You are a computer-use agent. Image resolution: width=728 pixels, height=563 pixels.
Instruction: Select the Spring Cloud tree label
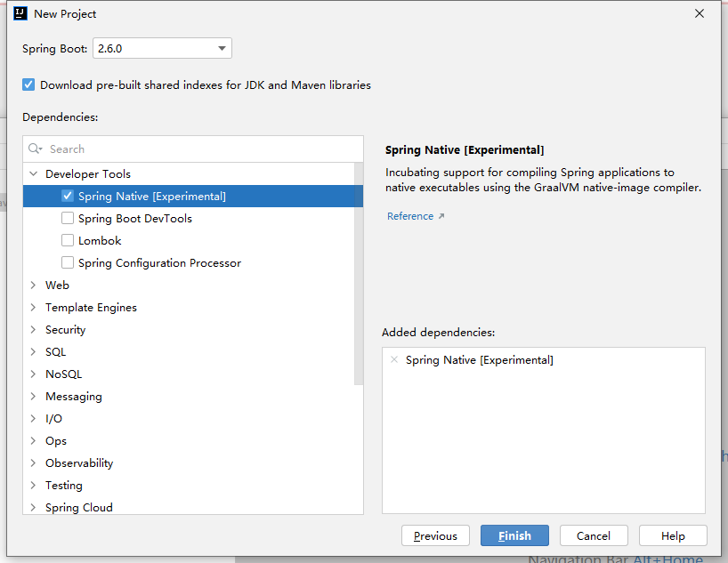click(x=79, y=507)
